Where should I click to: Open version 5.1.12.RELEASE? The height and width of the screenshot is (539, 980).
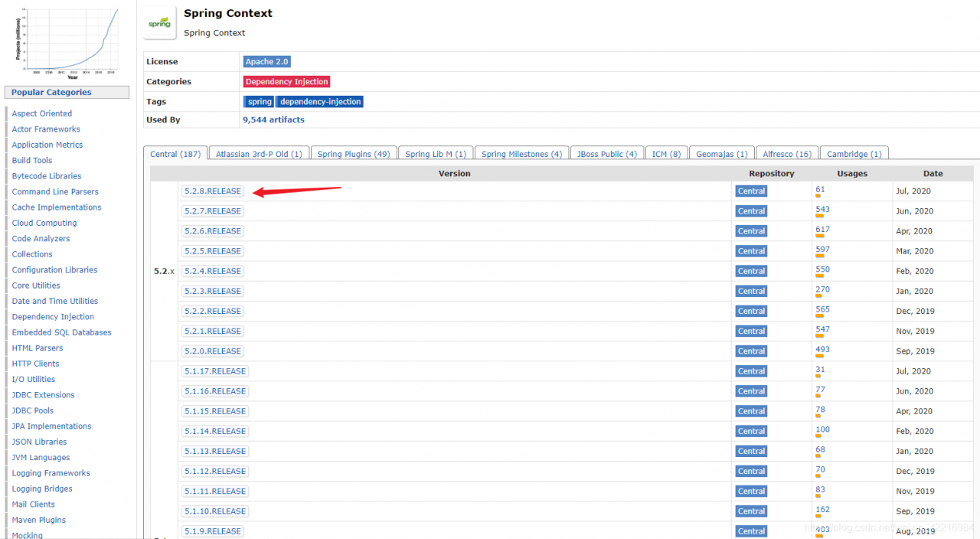pos(215,471)
